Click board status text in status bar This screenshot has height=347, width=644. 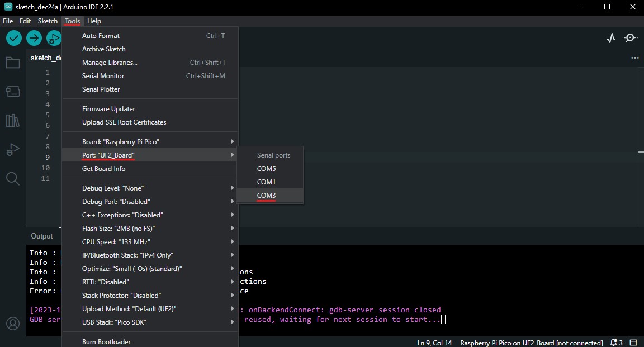531,343
